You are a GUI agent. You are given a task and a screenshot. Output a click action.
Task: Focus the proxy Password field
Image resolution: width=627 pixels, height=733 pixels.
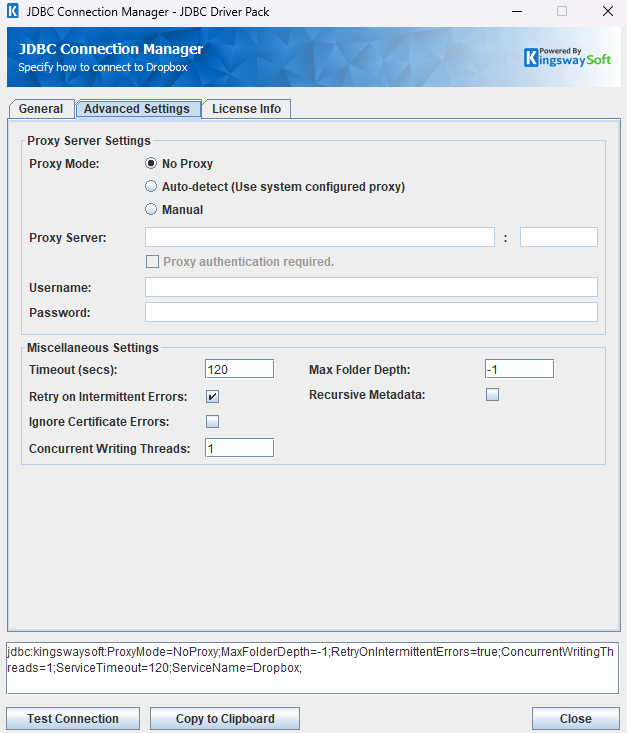tap(371, 312)
